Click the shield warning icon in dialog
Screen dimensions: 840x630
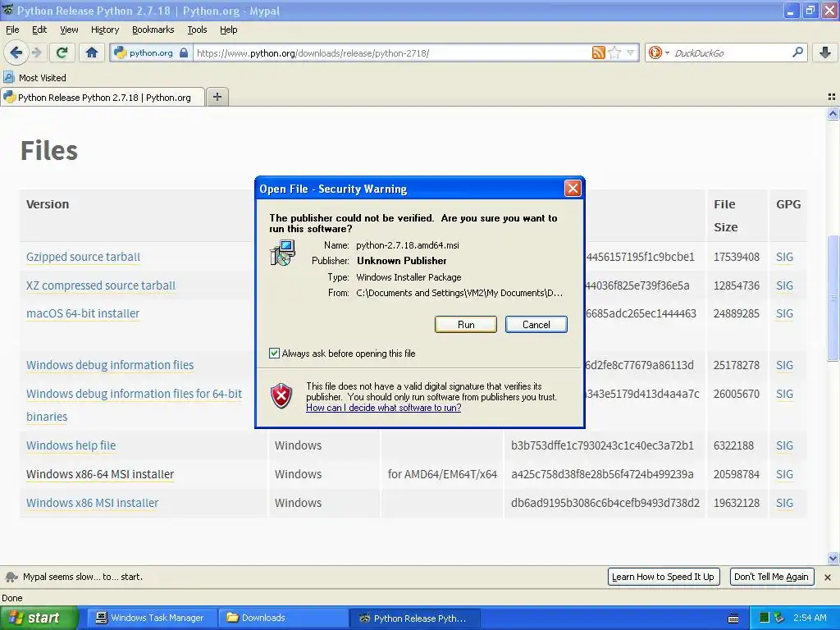(x=282, y=396)
